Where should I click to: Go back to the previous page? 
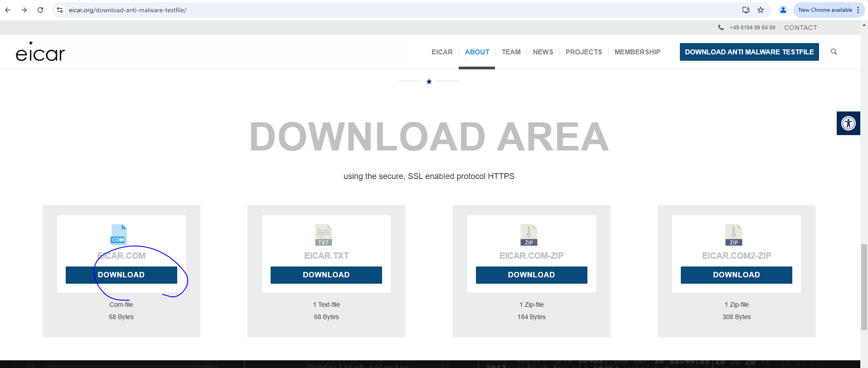coord(8,10)
